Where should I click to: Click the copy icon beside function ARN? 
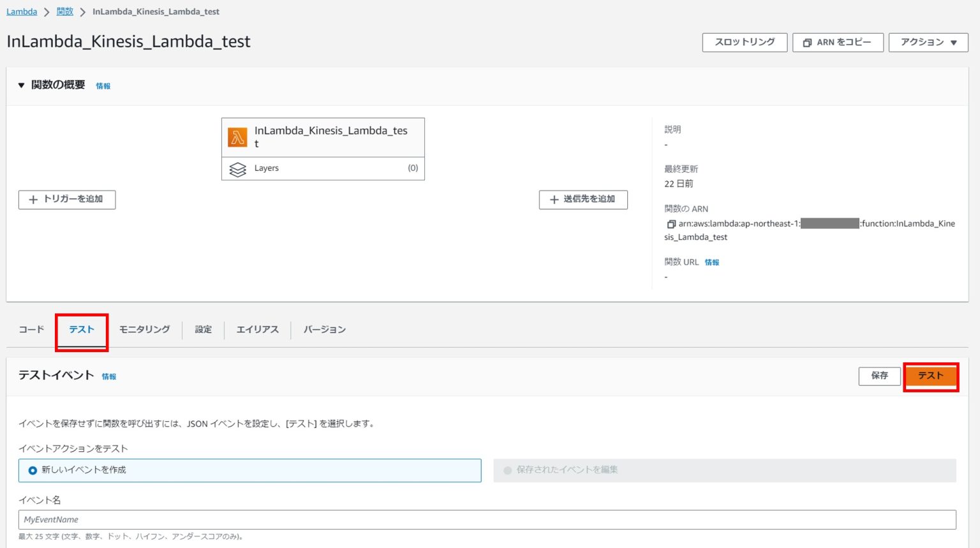pyautogui.click(x=671, y=224)
